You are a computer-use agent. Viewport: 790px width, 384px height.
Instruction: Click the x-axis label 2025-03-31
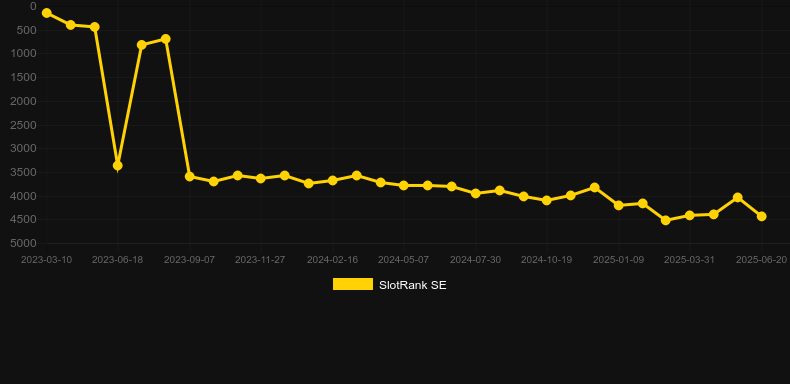coord(690,260)
